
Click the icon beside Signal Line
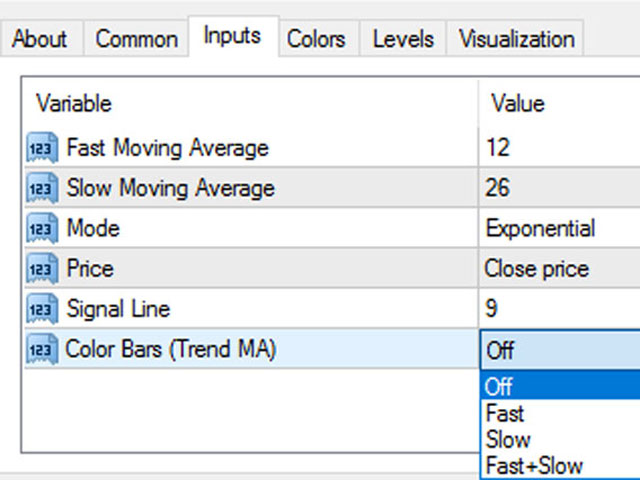click(x=42, y=310)
